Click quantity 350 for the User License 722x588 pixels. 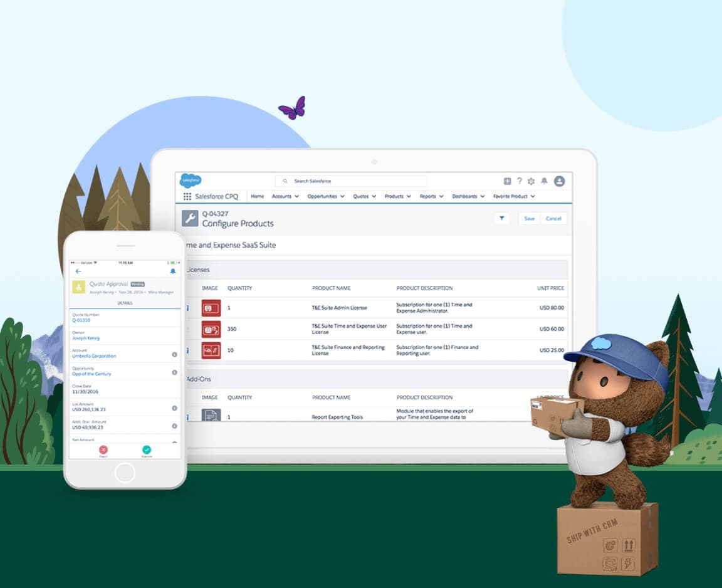(x=232, y=329)
